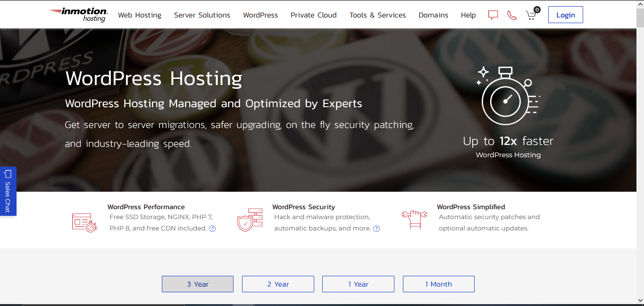This screenshot has width=644, height=306.
Task: Select the WordPress menu item
Action: (x=260, y=15)
